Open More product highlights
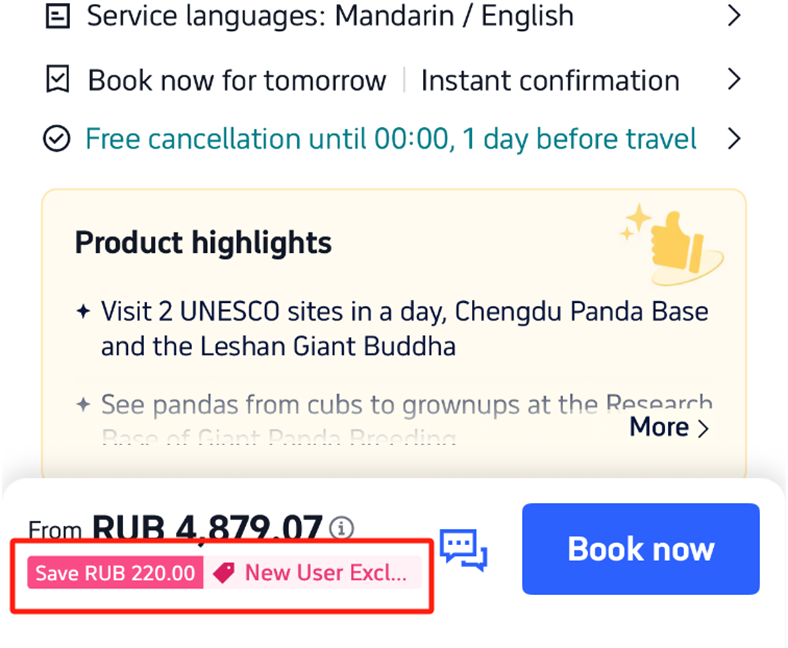Viewport: 788px width, 648px height. pyautogui.click(x=669, y=427)
